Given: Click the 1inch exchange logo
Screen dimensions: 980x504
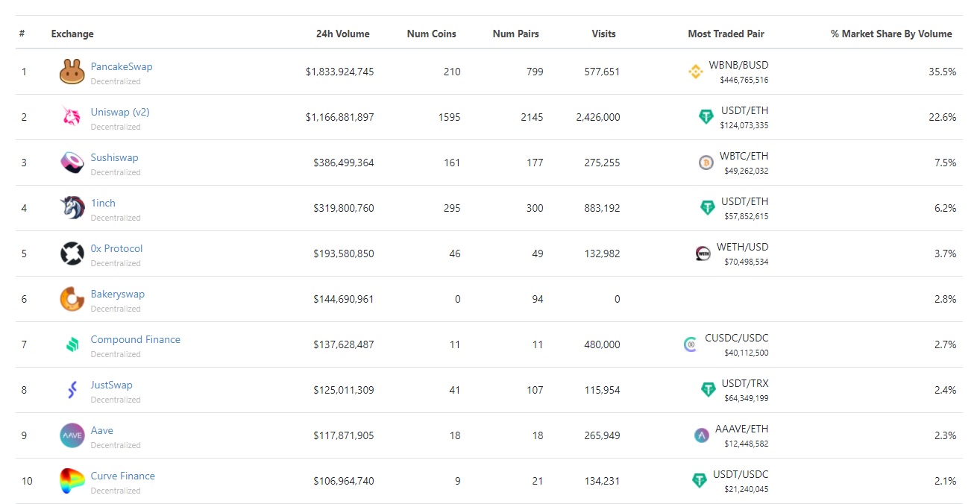Looking at the screenshot, I should pos(72,208).
